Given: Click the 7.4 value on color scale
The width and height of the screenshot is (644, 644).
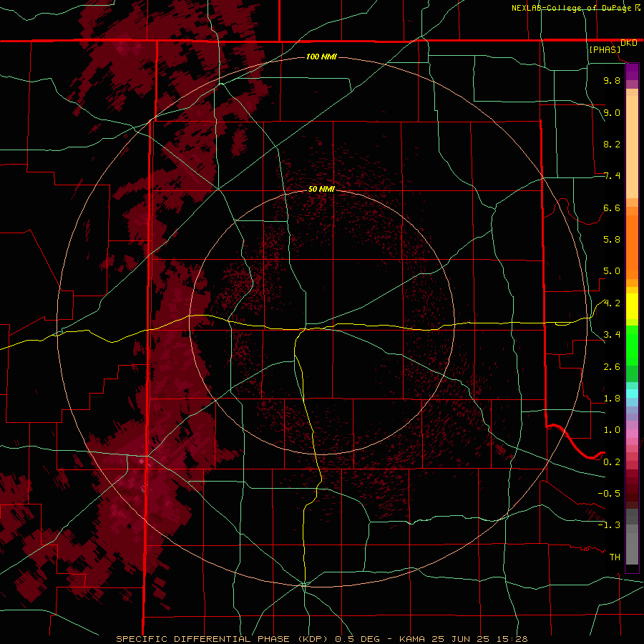Looking at the screenshot, I should pos(612,176).
